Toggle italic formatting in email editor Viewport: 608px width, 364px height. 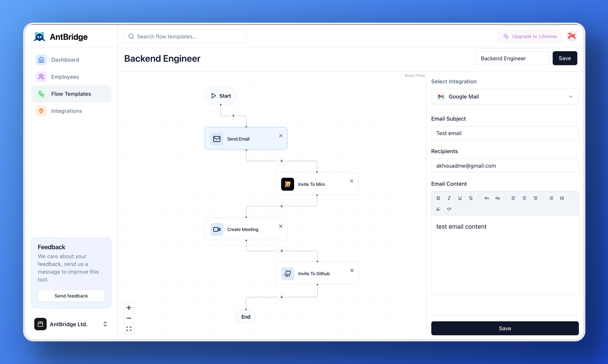pos(449,198)
